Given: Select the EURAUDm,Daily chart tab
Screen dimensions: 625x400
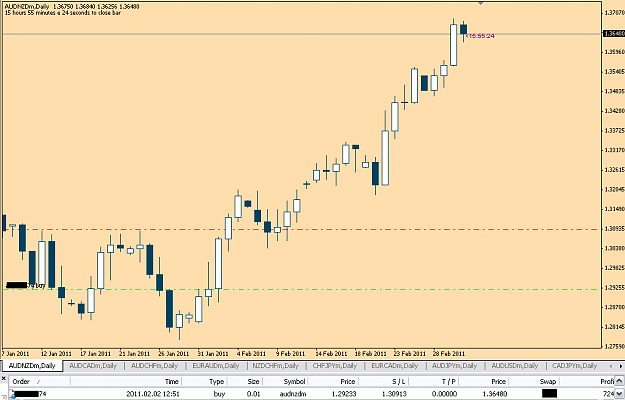Looking at the screenshot, I should pos(216,365).
